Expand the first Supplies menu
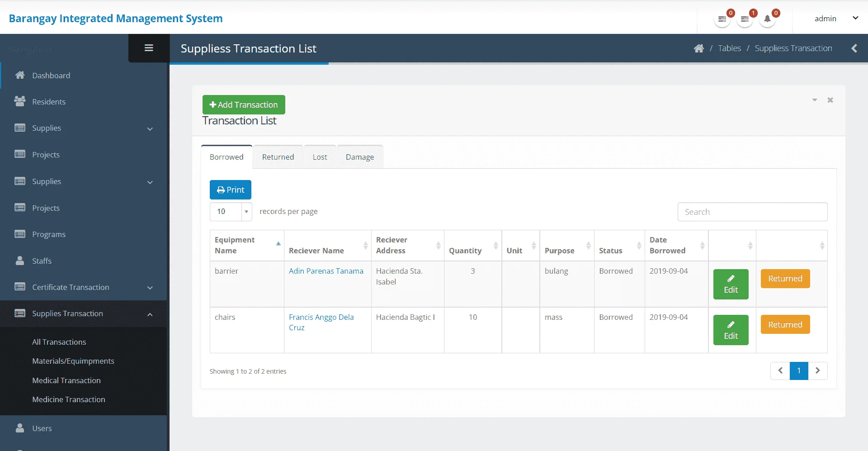Viewport: 868px width, 451px height. tap(84, 128)
